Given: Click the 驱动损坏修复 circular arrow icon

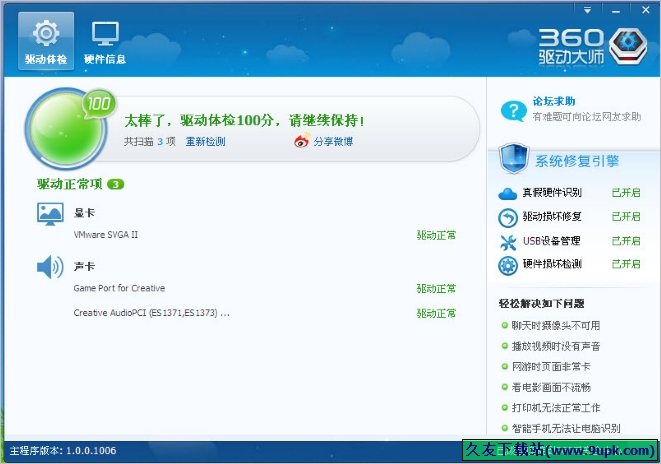Looking at the screenshot, I should [x=508, y=218].
